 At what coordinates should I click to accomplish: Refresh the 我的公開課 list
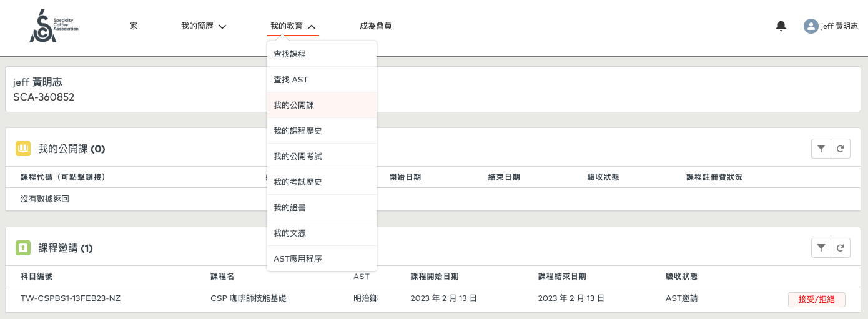pos(841,149)
